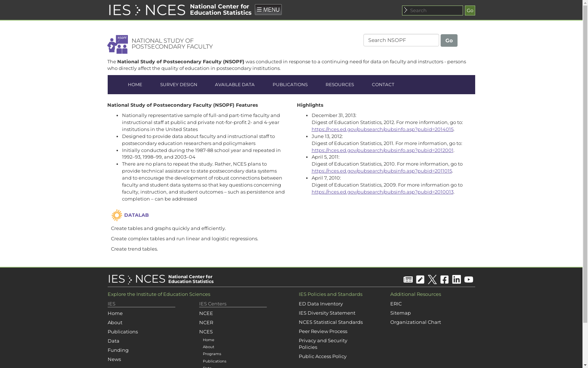Open the pubid=2014015 link
Screen dimensions: 588x368
[382, 129]
